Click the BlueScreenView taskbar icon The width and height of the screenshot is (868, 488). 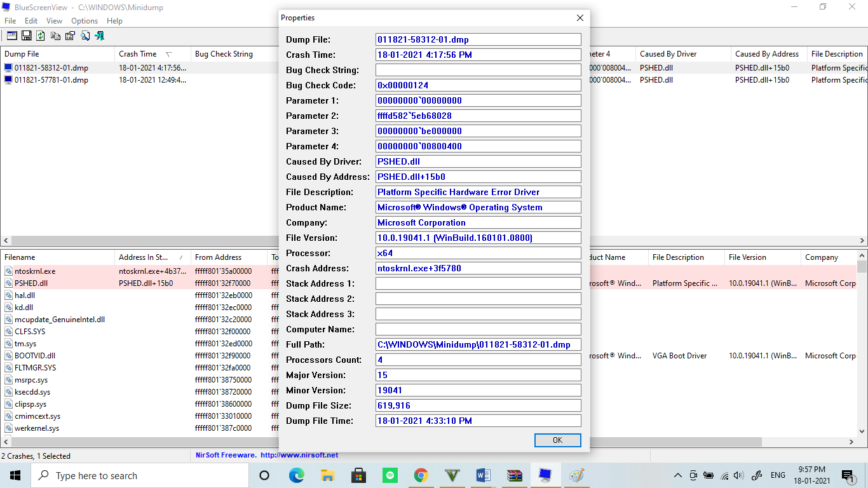[x=545, y=475]
